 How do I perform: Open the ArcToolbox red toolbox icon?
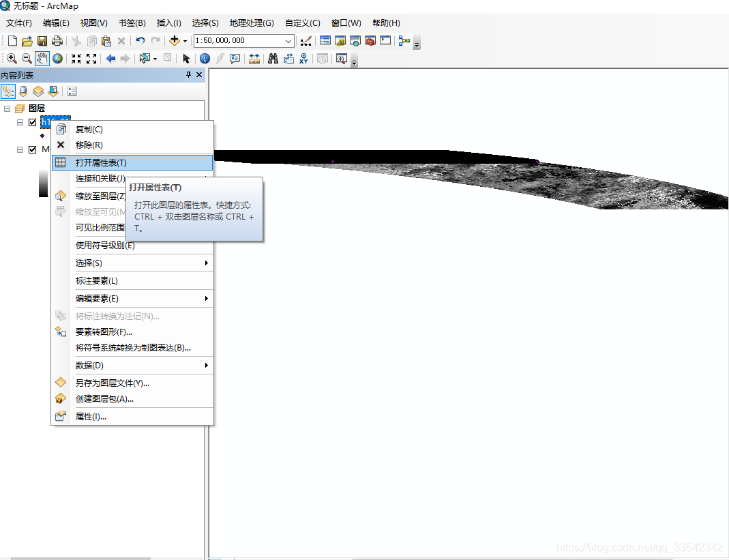(x=370, y=41)
